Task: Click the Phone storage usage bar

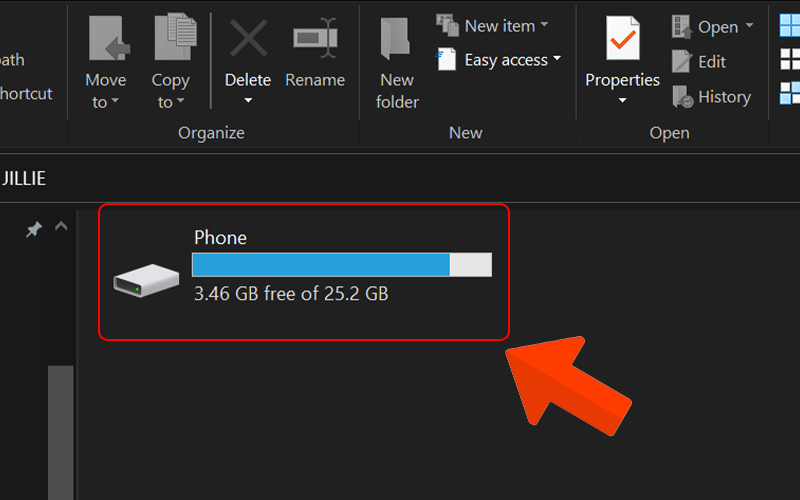Action: (341, 264)
